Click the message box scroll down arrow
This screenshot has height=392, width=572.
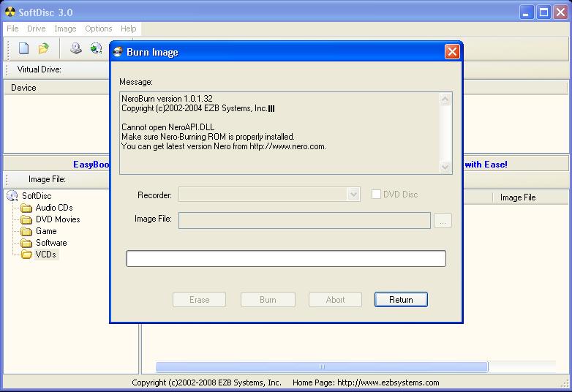tap(445, 167)
